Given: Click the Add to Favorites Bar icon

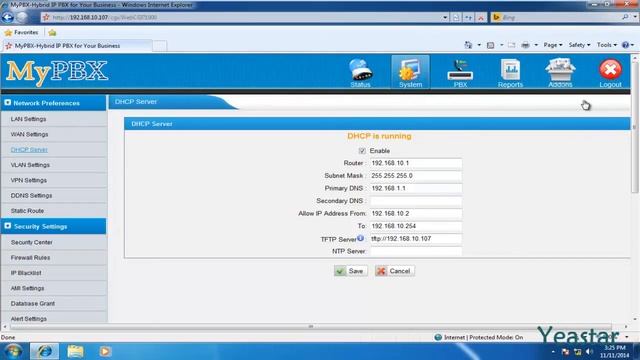Looking at the screenshot, I should click(52, 33).
